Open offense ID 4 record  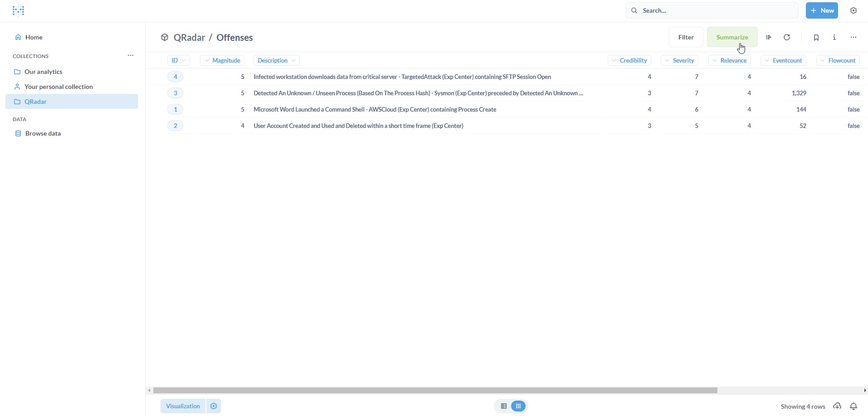[176, 77]
